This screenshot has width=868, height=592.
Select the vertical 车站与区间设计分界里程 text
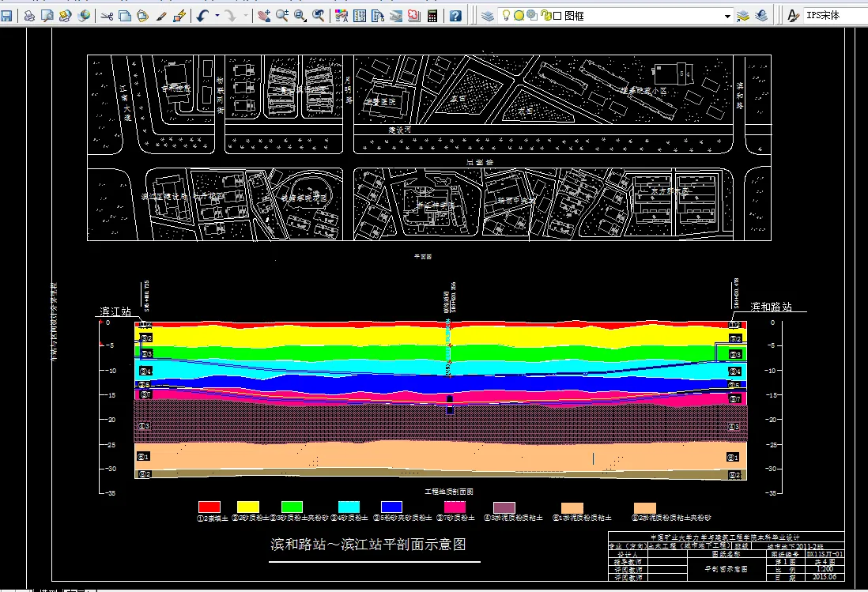55,322
